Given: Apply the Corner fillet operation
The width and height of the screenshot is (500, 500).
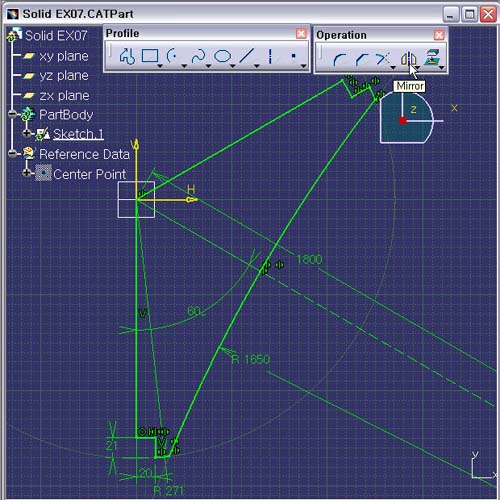Looking at the screenshot, I should (340, 59).
